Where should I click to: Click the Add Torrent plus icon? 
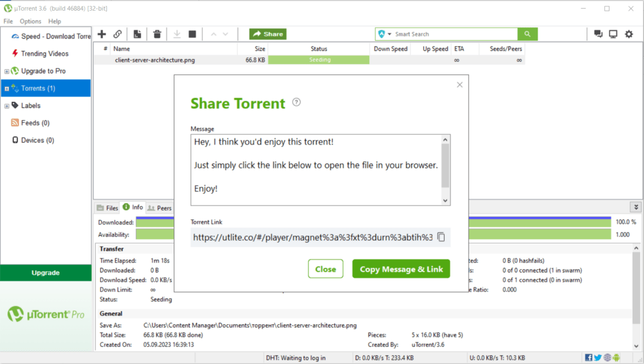tap(101, 34)
